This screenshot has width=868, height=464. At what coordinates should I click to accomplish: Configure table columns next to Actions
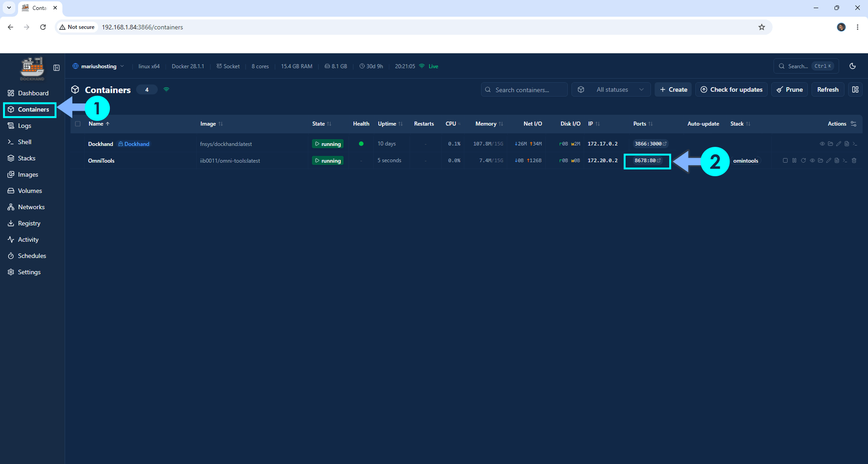[854, 124]
